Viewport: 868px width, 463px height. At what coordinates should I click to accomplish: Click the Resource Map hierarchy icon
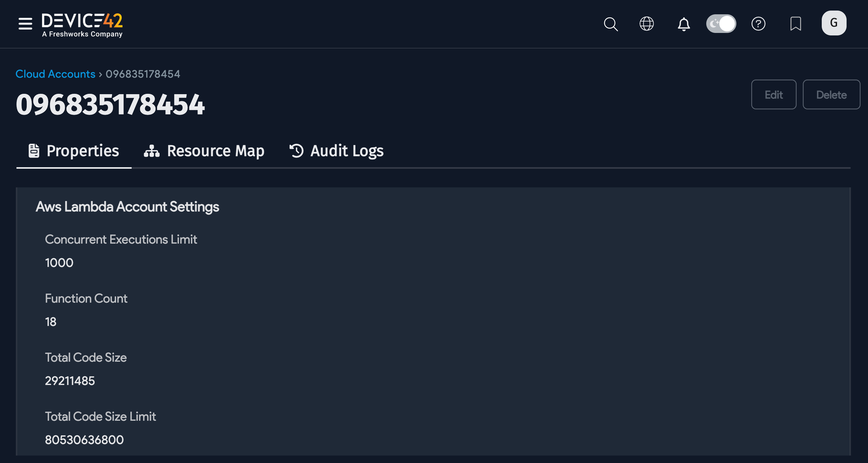151,151
